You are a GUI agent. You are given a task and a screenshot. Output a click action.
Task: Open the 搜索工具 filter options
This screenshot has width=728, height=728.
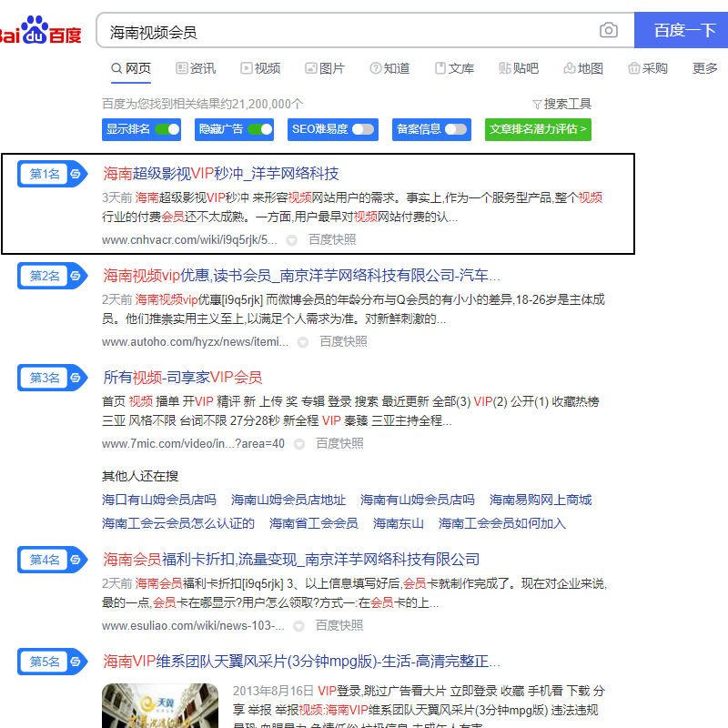pyautogui.click(x=561, y=104)
